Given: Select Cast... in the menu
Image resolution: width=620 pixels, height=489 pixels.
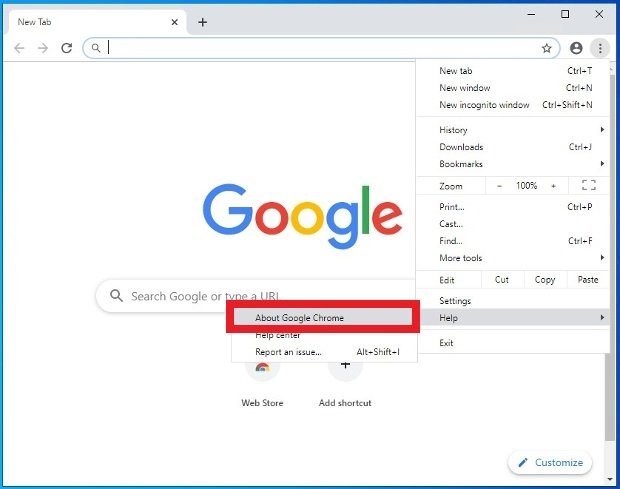Looking at the screenshot, I should (513, 224).
